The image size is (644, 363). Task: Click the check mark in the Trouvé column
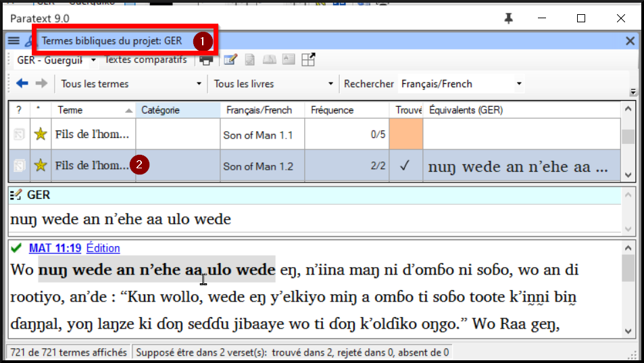click(x=405, y=165)
